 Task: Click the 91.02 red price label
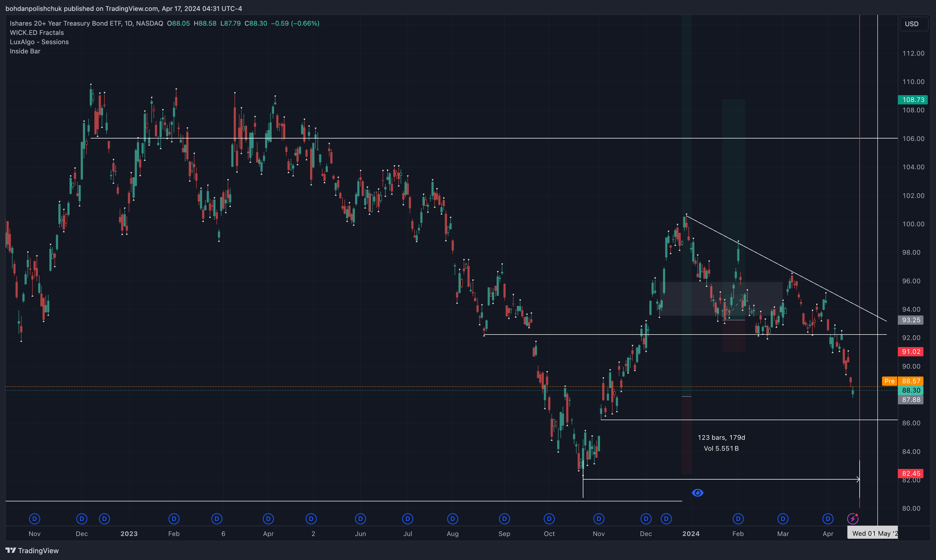(911, 352)
